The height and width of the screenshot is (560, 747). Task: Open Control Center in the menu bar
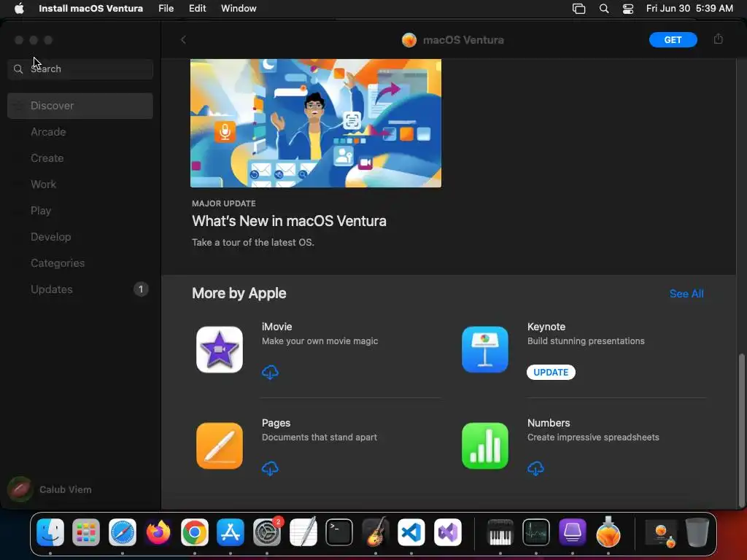pyautogui.click(x=628, y=9)
